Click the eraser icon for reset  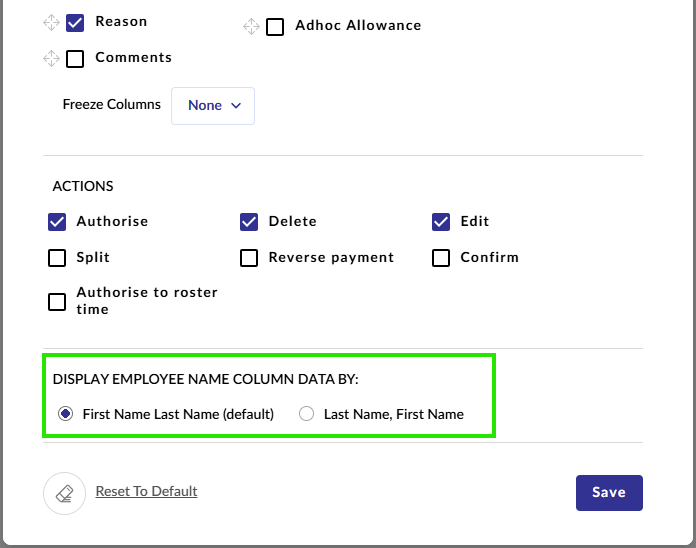(x=64, y=493)
